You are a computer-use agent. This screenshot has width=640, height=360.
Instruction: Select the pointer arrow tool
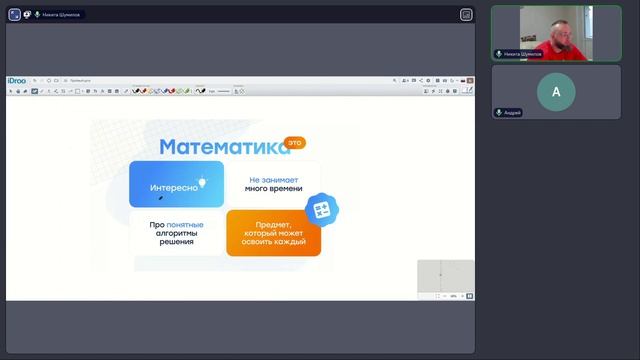click(11, 91)
